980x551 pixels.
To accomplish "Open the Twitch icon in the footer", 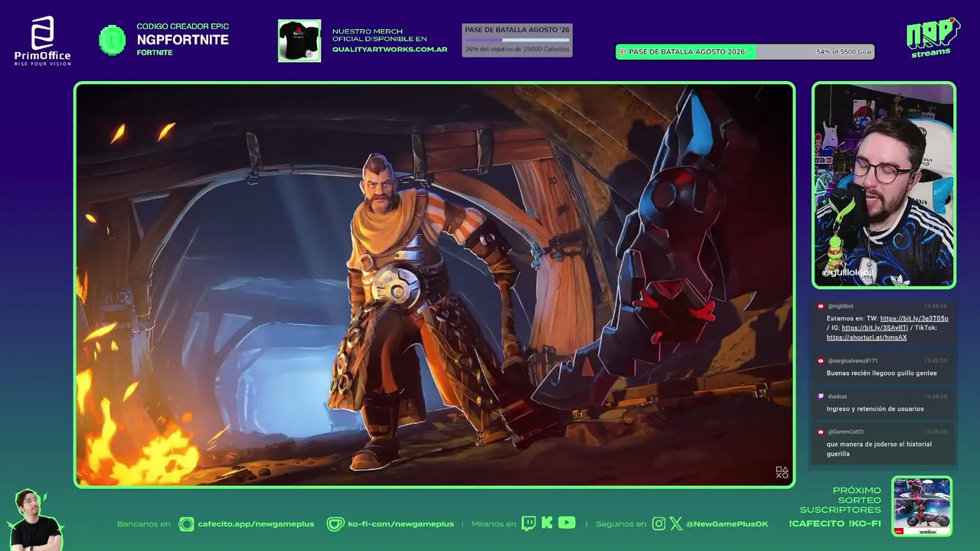I will pyautogui.click(x=529, y=523).
